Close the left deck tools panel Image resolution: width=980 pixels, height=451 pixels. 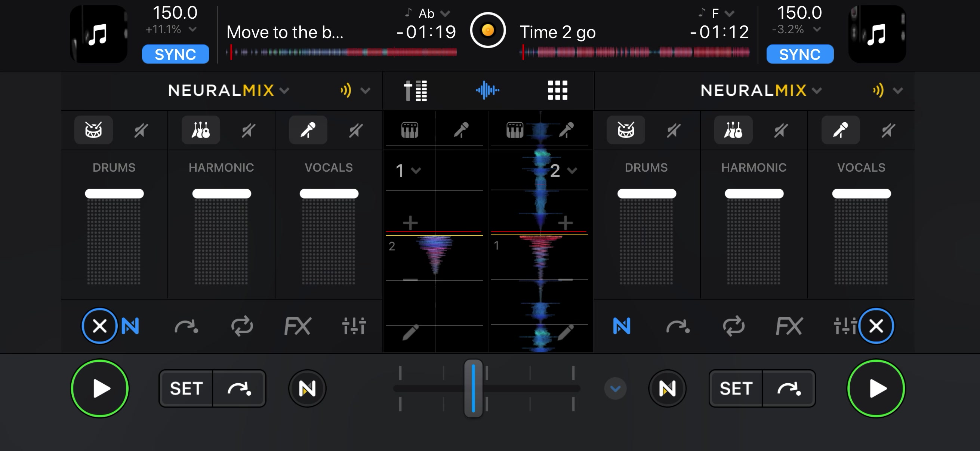tap(100, 326)
